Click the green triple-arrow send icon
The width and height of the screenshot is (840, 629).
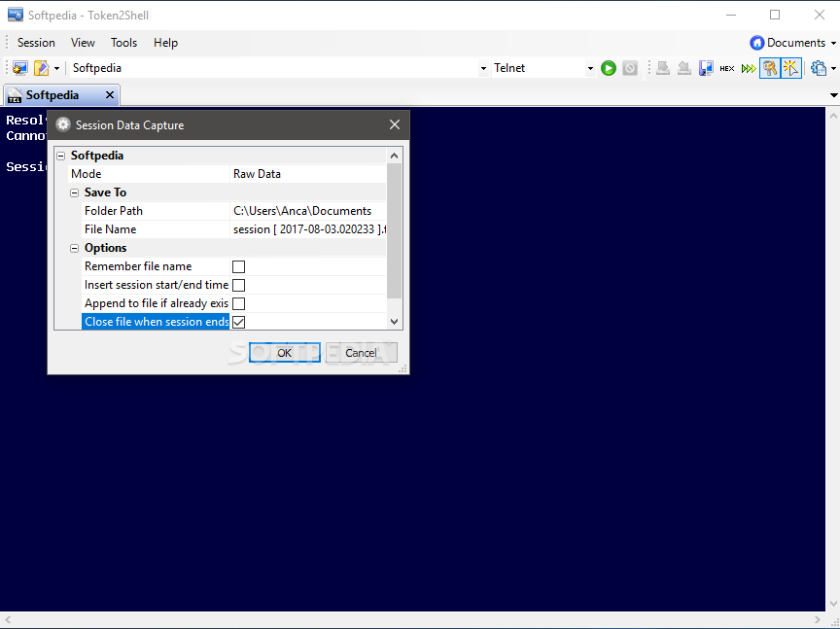click(x=749, y=68)
